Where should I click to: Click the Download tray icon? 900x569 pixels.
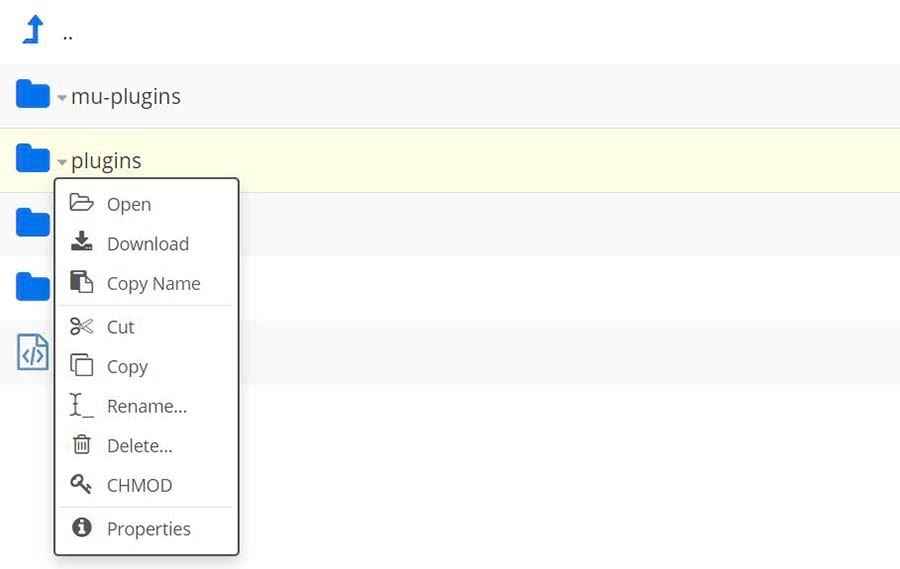pos(82,243)
